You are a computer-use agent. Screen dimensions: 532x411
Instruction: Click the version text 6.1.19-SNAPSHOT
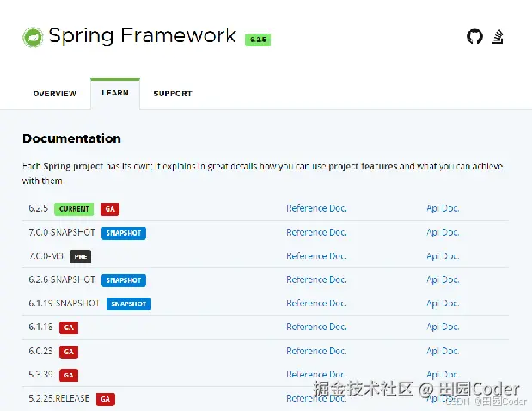pyautogui.click(x=64, y=303)
